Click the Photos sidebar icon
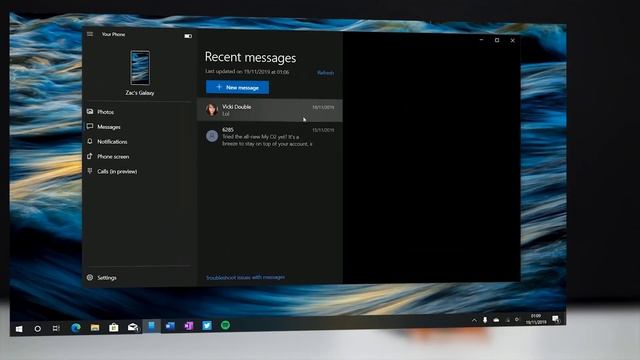 [90, 111]
